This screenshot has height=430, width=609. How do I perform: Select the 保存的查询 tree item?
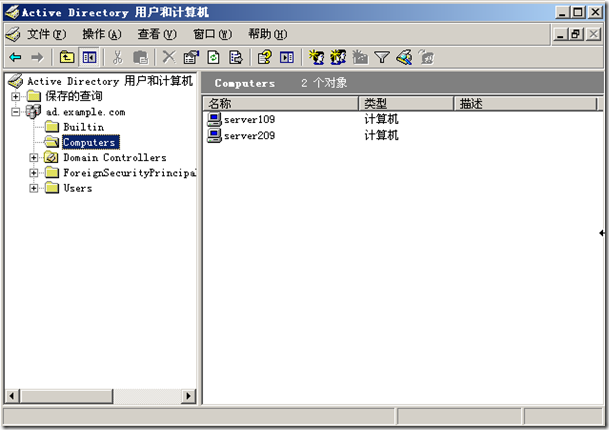[74, 96]
